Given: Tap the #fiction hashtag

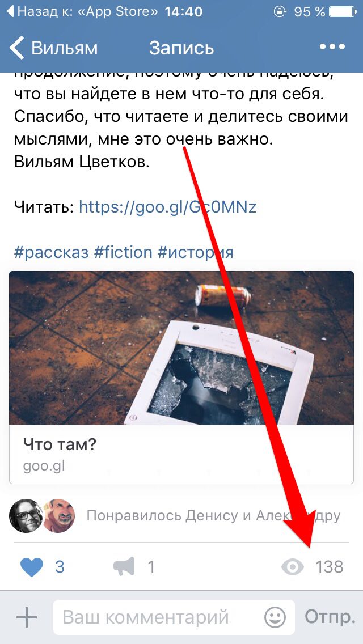Looking at the screenshot, I should tap(123, 251).
